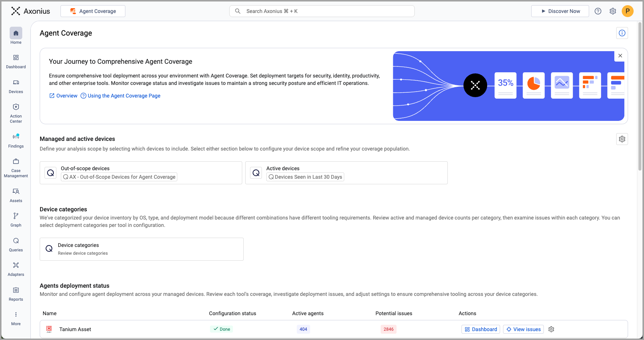644x340 pixels.
Task: Click the Active devices query icon
Action: (256, 173)
